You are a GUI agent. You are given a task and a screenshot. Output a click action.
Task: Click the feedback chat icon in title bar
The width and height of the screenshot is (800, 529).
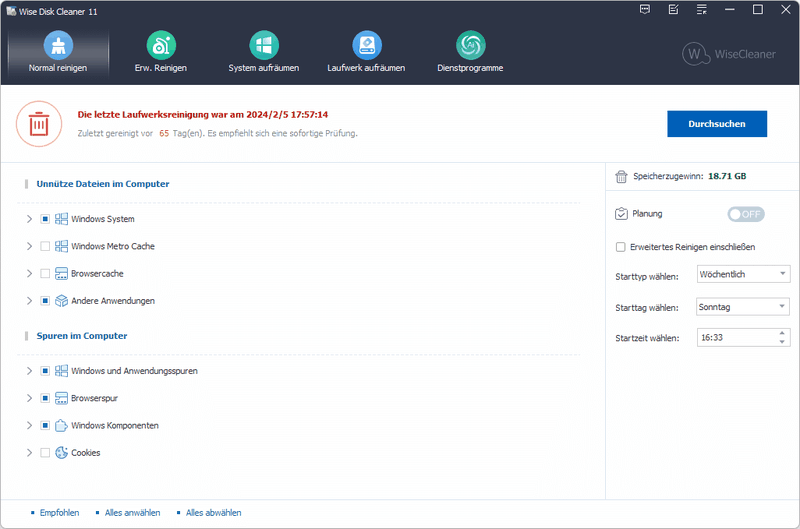coord(645,10)
